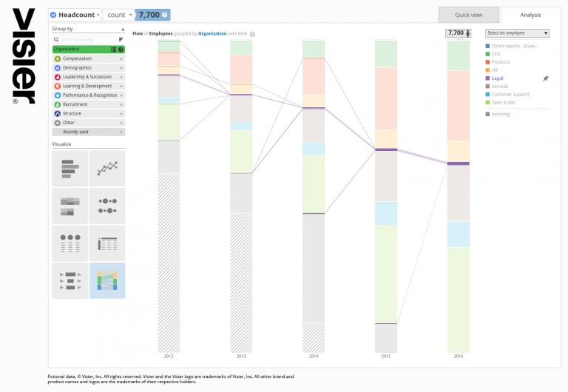568x392 pixels.
Task: Switch to the Quick view tab
Action: pos(468,15)
